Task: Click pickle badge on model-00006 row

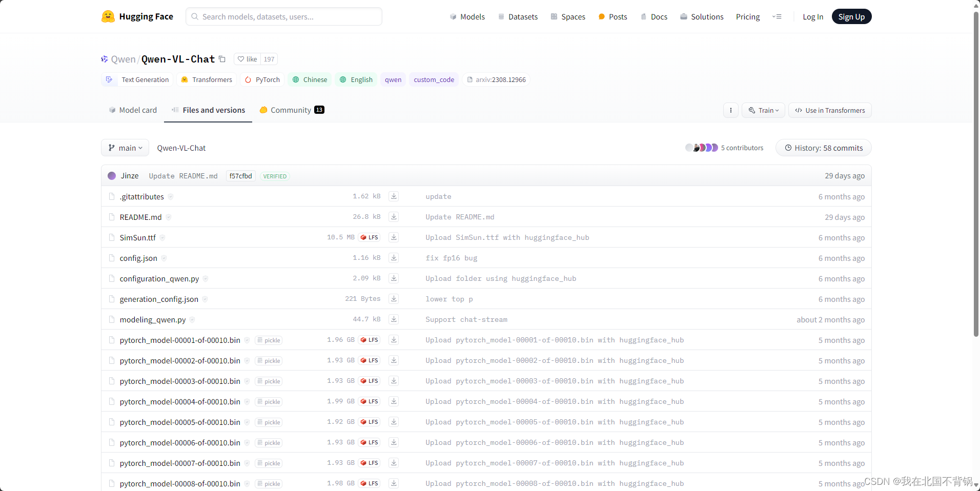Action: [x=269, y=443]
